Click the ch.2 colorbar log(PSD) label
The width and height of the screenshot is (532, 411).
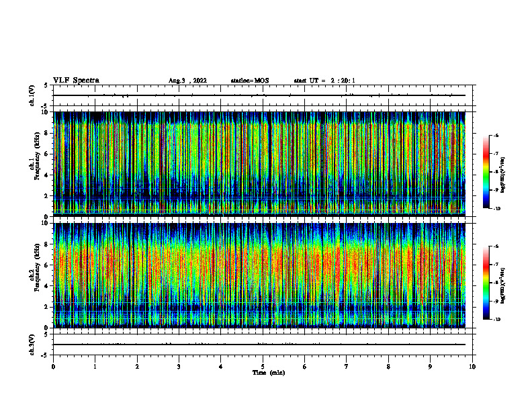tap(503, 286)
